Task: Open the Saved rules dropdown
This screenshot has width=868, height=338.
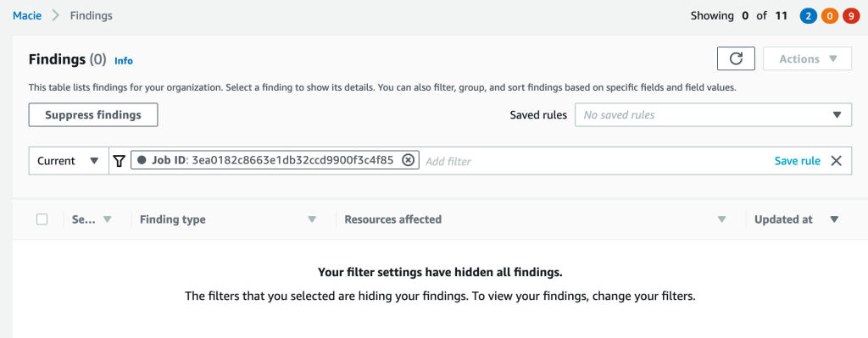Action: [x=713, y=115]
